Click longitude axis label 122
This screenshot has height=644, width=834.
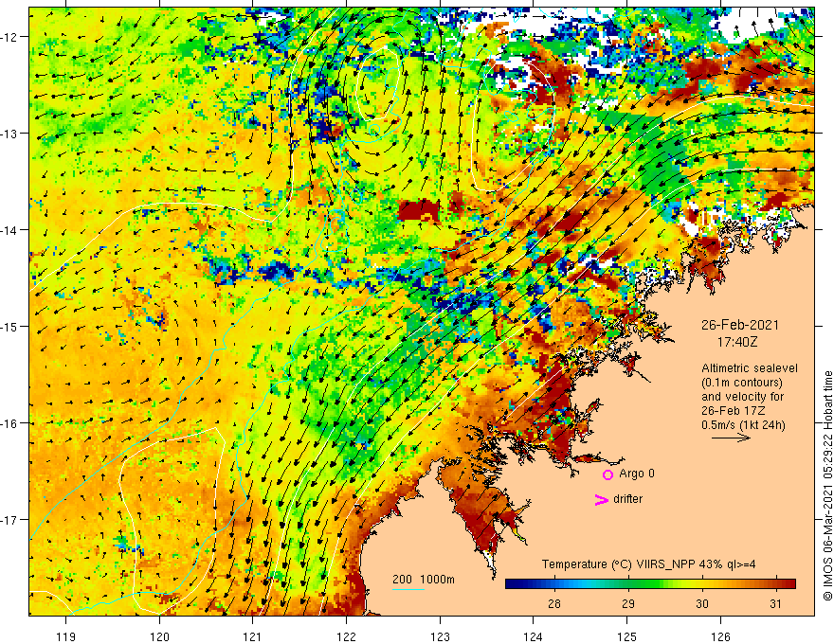[346, 636]
